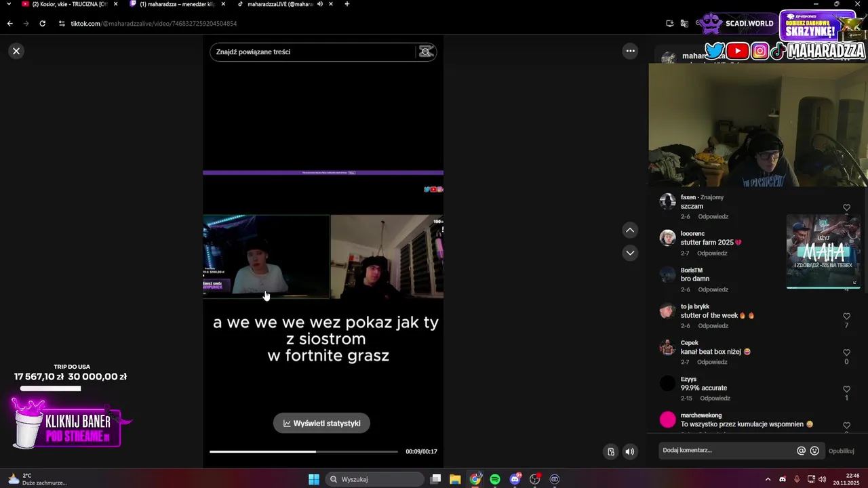Click the install app icon in address bar

670,24
